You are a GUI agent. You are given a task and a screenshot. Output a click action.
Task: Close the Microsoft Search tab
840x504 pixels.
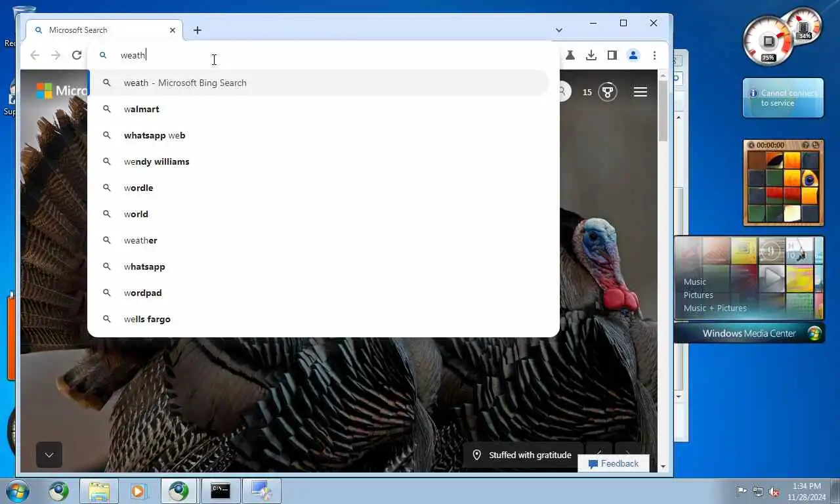[x=173, y=30]
